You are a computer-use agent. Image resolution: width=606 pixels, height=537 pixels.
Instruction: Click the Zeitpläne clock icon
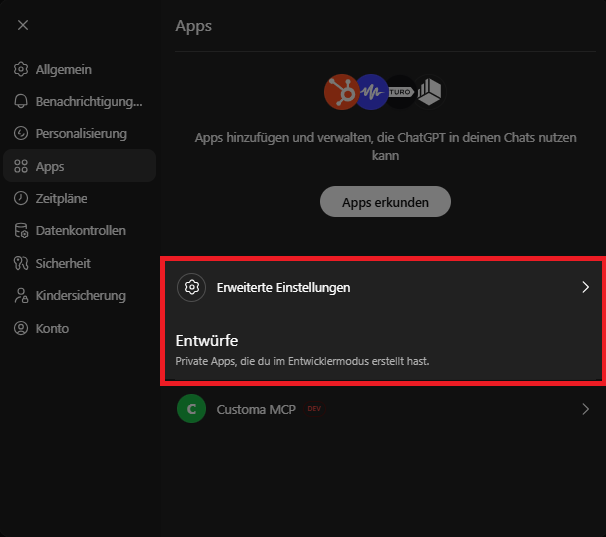click(x=21, y=198)
